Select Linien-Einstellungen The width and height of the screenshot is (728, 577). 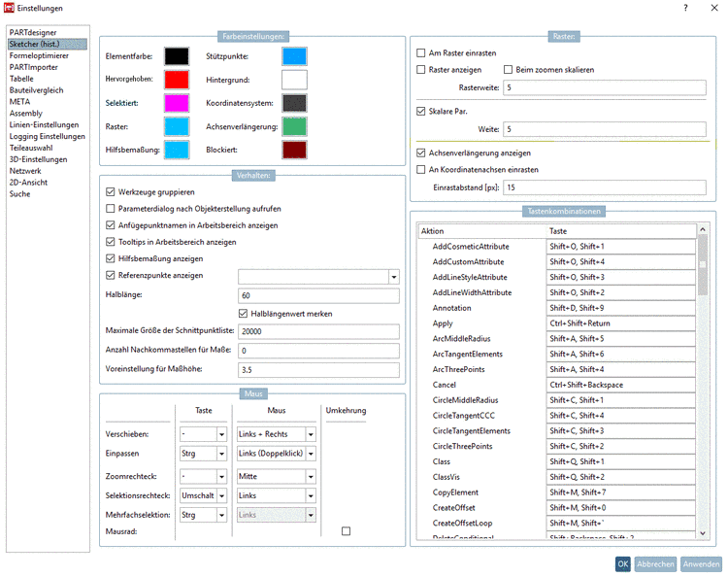click(x=44, y=125)
